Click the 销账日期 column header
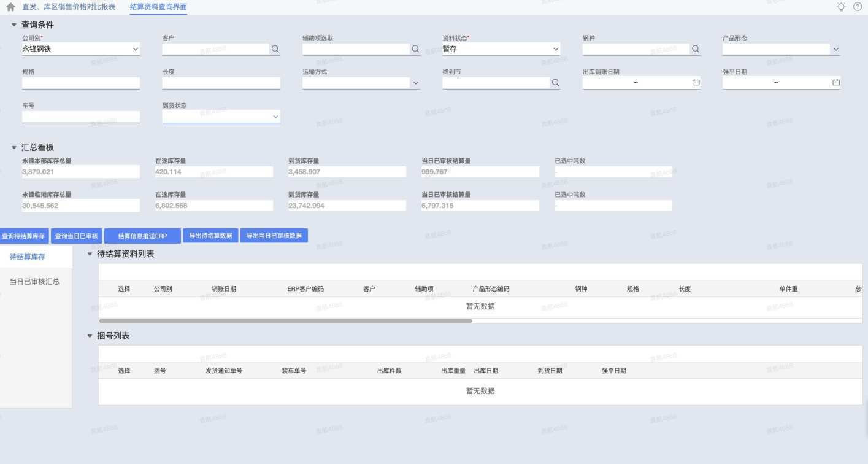Viewport: 868px width, 464px height. tap(224, 288)
